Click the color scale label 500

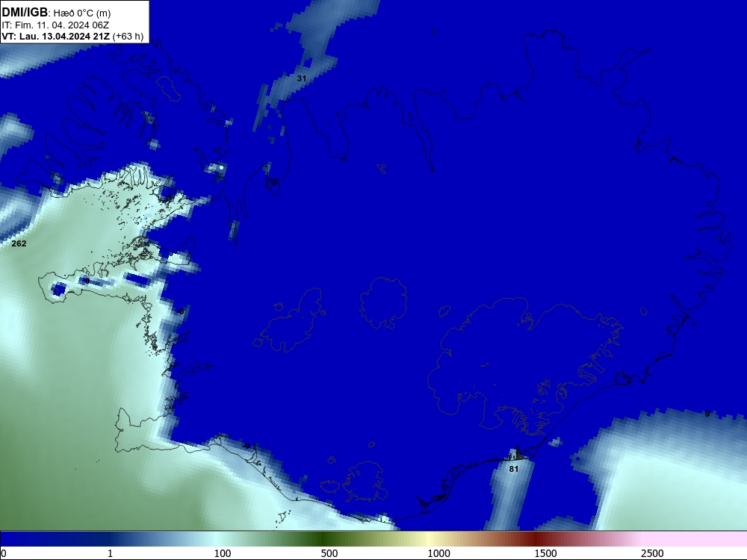tap(329, 553)
